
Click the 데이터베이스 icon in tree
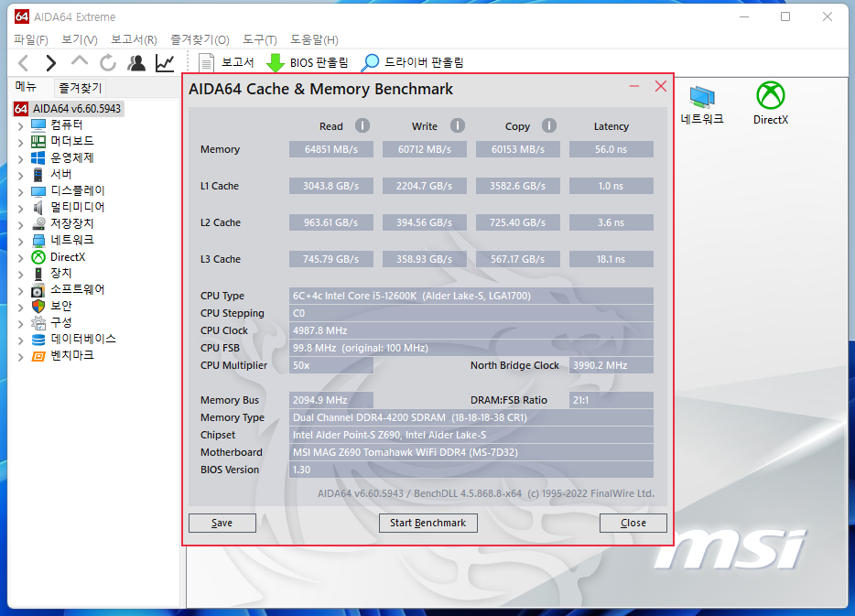38,340
